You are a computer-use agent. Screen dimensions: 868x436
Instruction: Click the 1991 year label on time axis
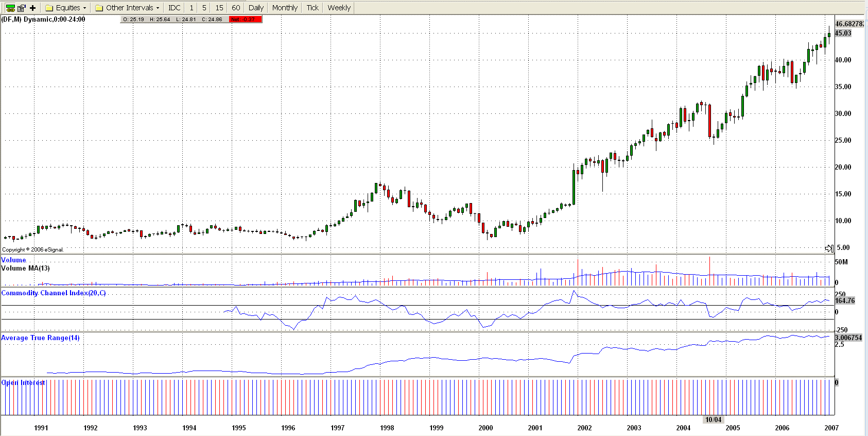[x=41, y=428]
